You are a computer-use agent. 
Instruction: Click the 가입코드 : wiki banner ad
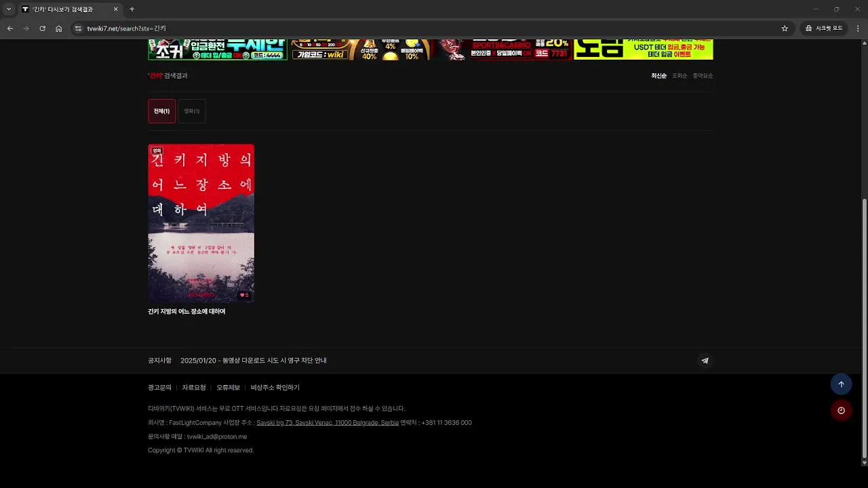361,49
